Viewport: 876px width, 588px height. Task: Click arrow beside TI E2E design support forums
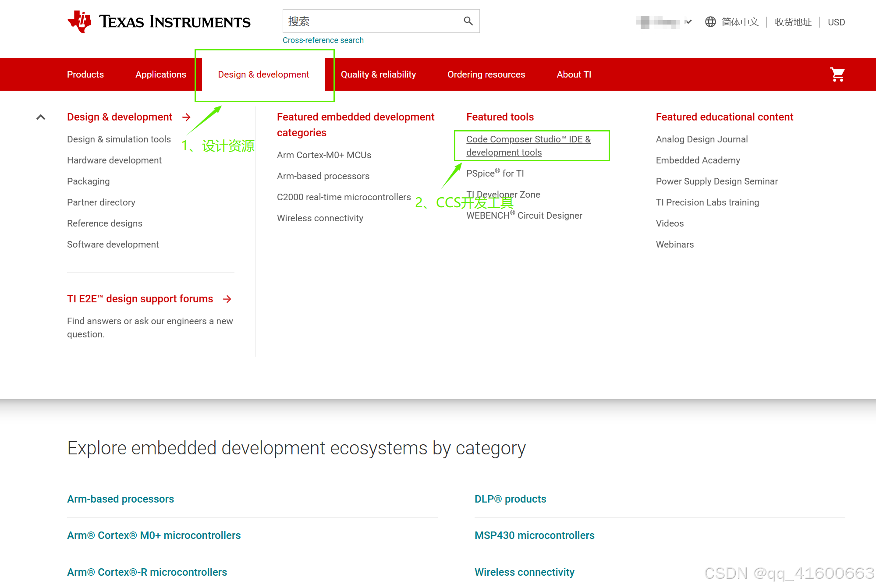[227, 299]
